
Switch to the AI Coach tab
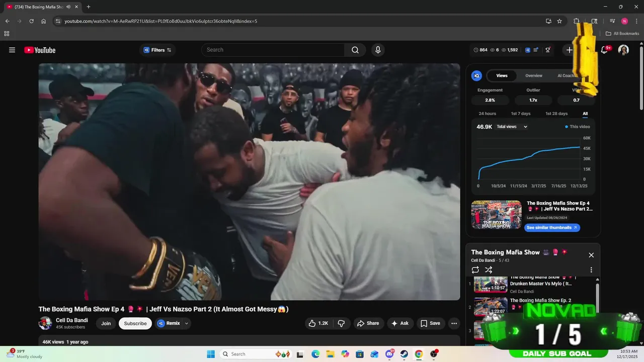(x=567, y=75)
